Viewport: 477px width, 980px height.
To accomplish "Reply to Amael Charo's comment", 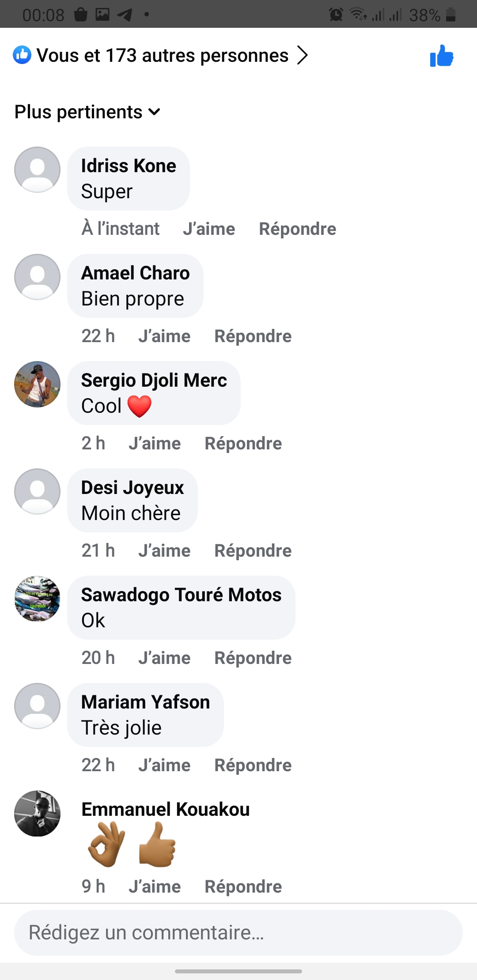I will [253, 336].
